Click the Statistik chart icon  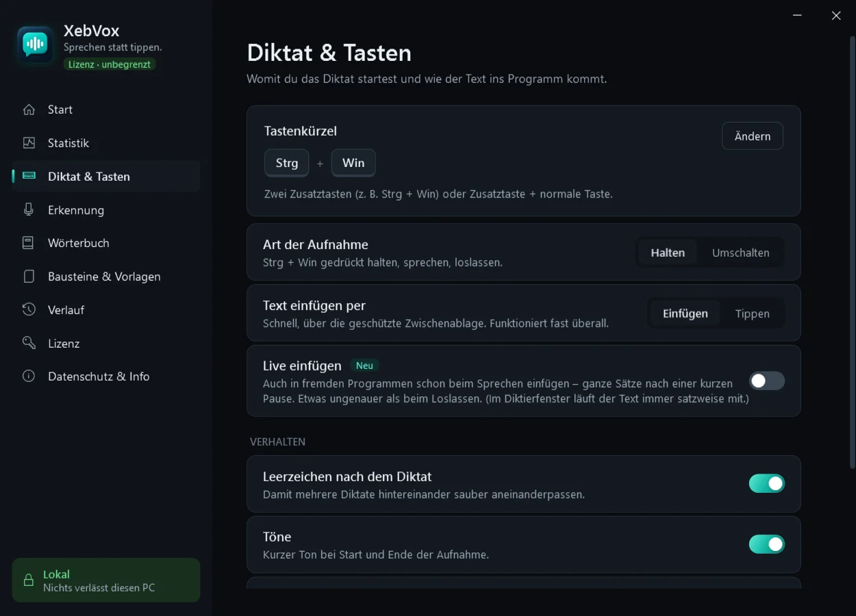[29, 143]
